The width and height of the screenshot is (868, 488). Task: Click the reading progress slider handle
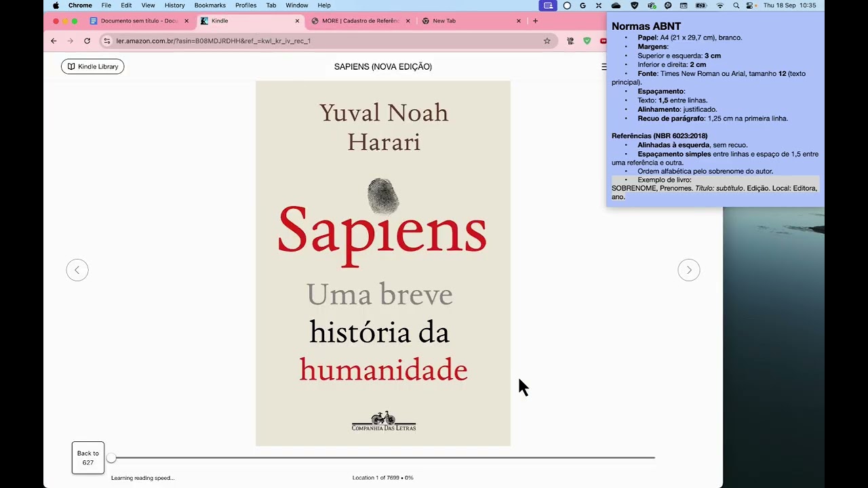111,458
